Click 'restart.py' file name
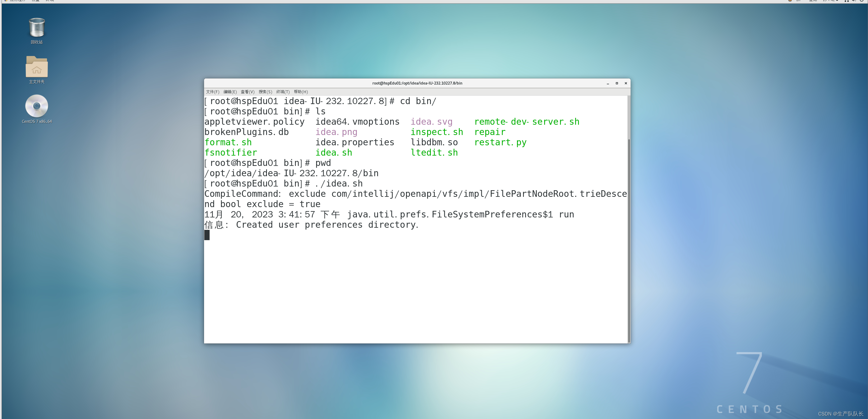 pyautogui.click(x=500, y=142)
